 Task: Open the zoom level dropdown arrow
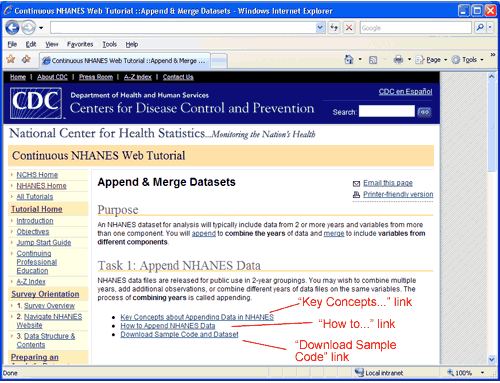point(482,373)
